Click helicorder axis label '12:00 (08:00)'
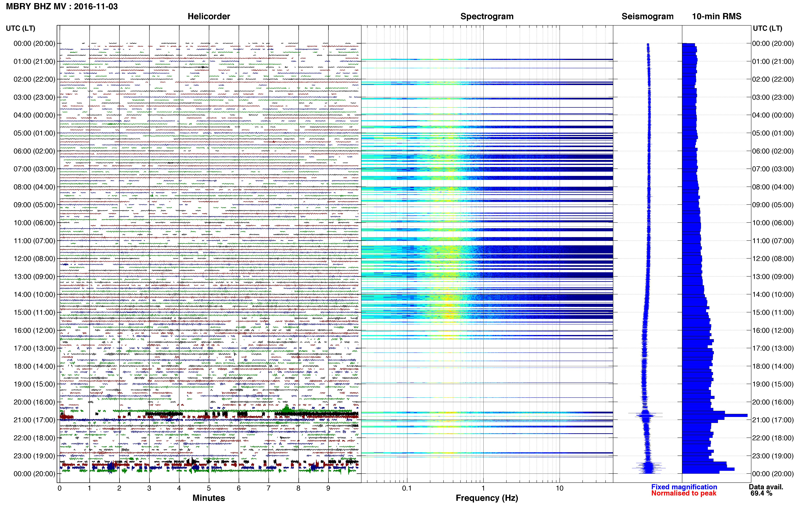This screenshot has height=508, width=812. tap(34, 259)
